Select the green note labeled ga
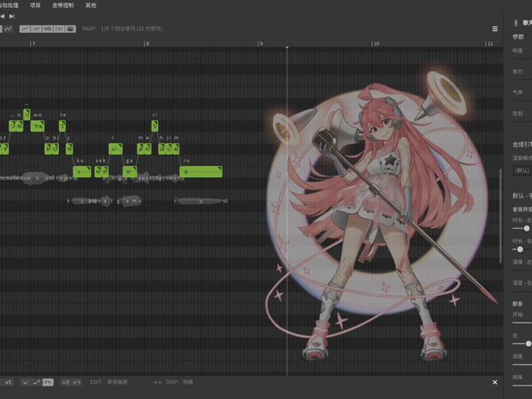This screenshot has height=399, width=532. click(x=129, y=172)
